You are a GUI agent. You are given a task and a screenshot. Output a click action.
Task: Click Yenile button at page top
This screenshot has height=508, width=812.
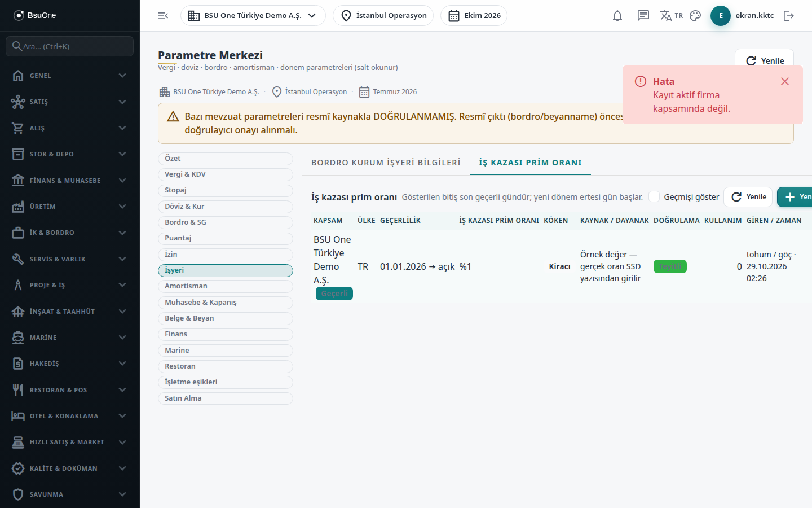click(765, 60)
